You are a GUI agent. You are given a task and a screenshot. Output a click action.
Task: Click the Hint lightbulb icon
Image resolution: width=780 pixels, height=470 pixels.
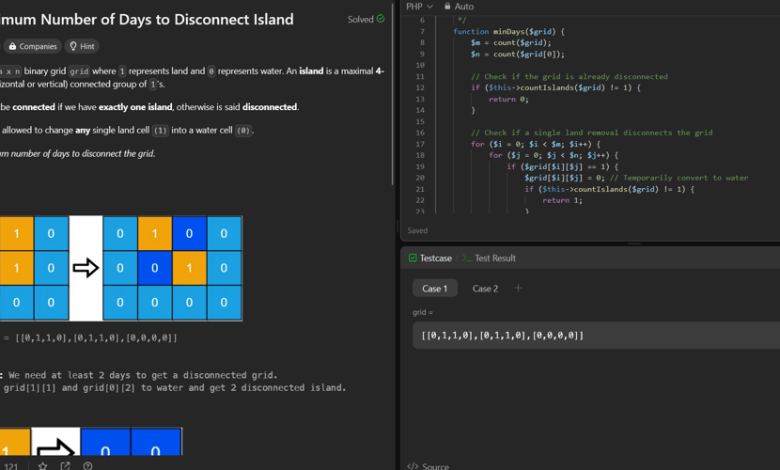pos(73,46)
